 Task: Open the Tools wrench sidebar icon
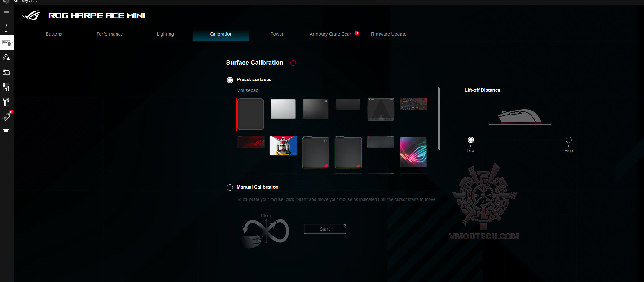[x=6, y=102]
